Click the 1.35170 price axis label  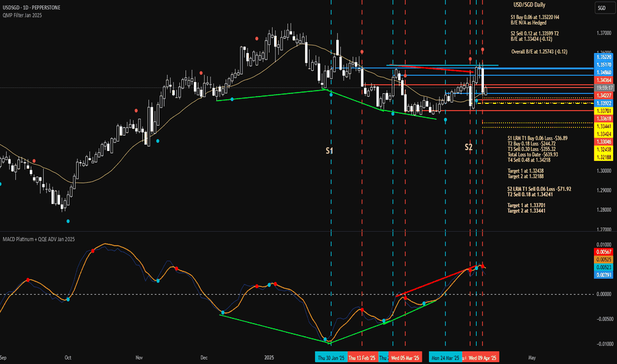click(604, 65)
